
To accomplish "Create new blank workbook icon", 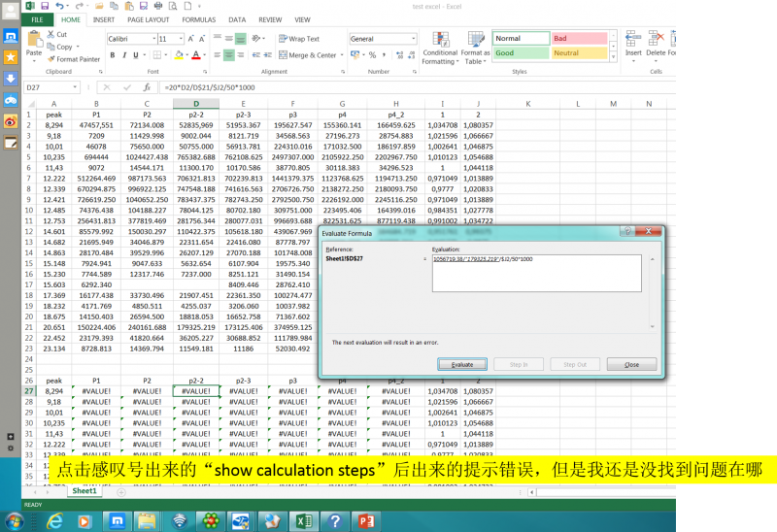I will (x=187, y=6).
